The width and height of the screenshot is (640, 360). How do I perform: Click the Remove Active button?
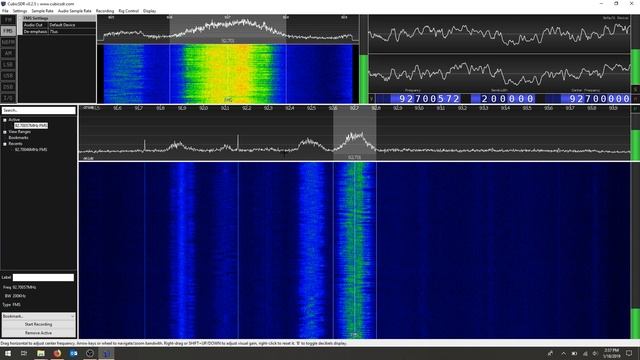38,333
